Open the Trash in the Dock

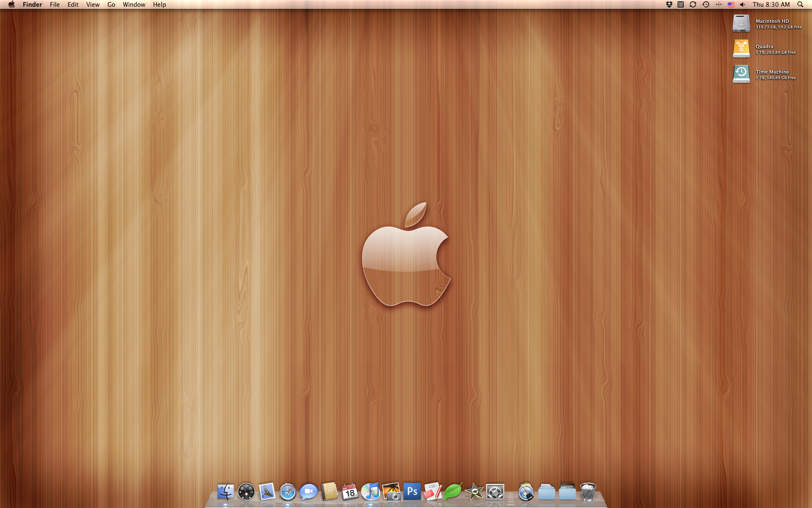click(588, 492)
